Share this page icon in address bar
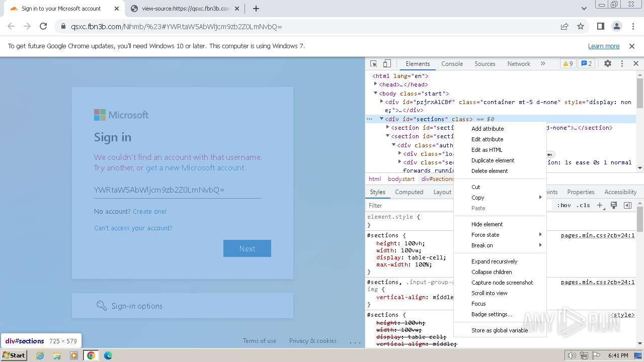Viewport: 644px width, 362px height. pyautogui.click(x=565, y=27)
